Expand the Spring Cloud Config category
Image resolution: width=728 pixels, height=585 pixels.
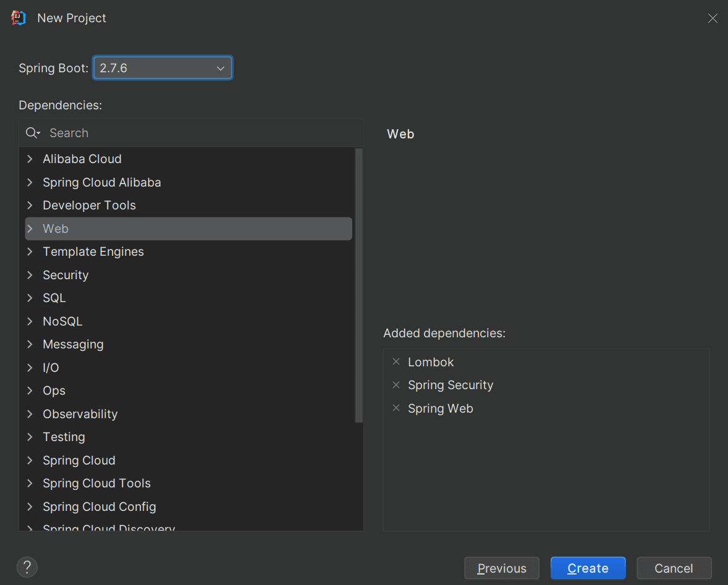30,507
